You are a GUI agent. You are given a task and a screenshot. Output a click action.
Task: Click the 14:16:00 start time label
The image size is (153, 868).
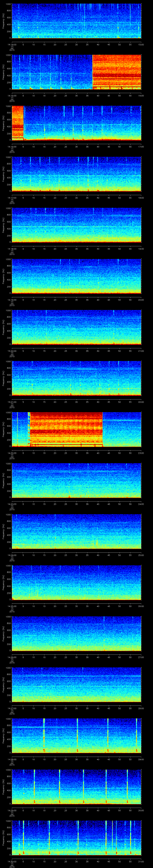point(12,147)
